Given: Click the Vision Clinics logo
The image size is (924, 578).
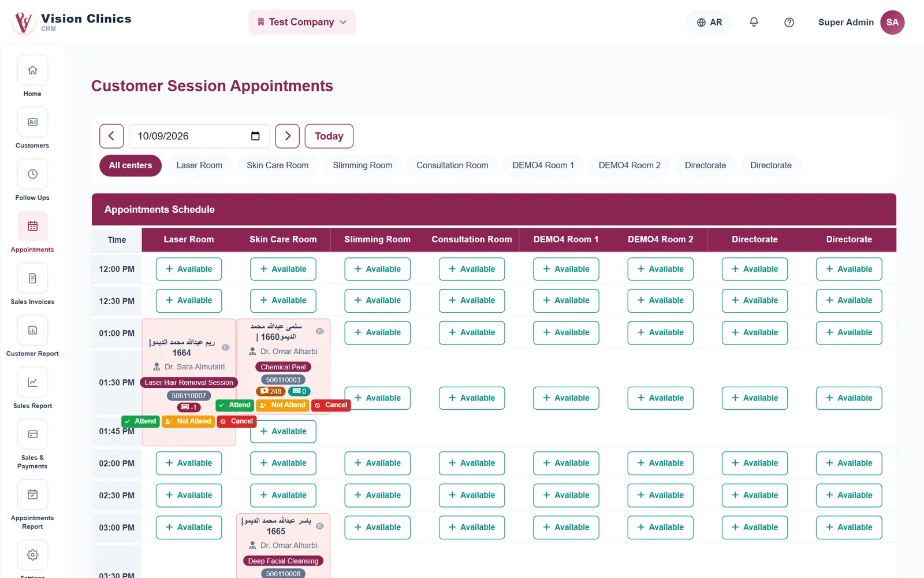Looking at the screenshot, I should pyautogui.click(x=23, y=23).
